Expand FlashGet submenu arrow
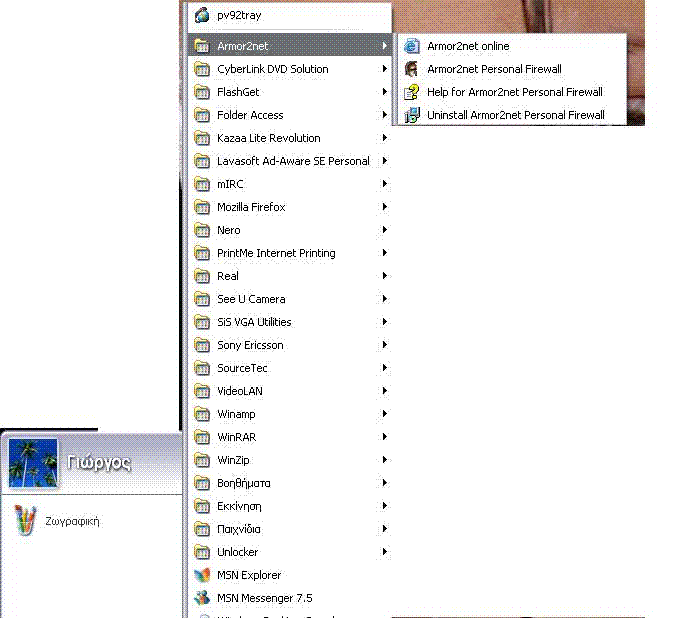Viewport: 673px width, 618px height. point(385,92)
